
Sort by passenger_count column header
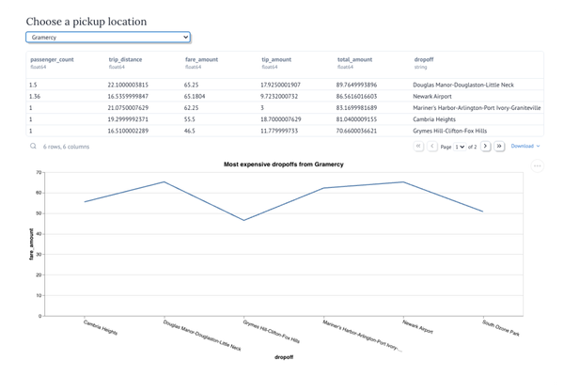click(x=53, y=59)
